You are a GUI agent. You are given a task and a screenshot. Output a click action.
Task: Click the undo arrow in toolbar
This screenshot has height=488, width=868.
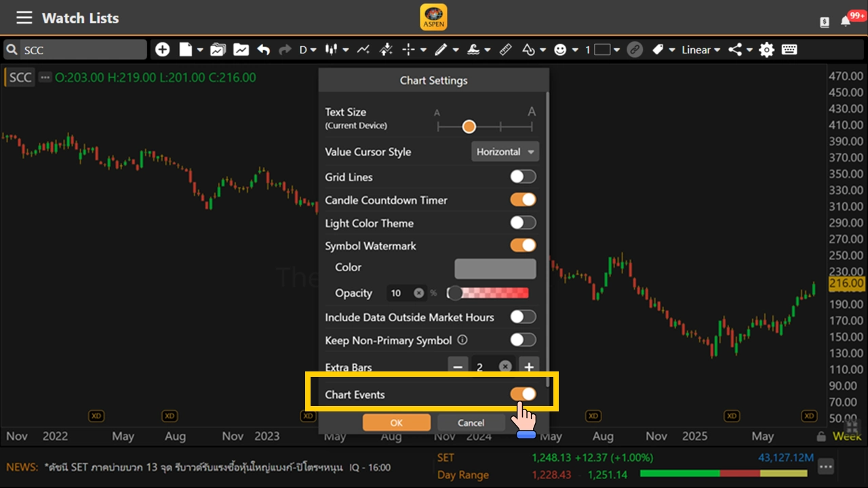pos(264,49)
